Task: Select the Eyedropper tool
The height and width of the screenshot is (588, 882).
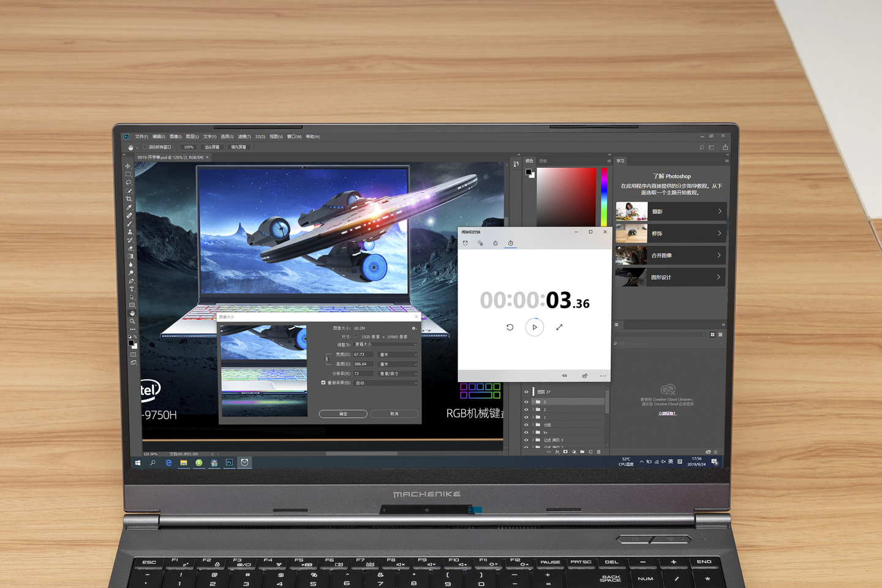Action: click(x=129, y=207)
